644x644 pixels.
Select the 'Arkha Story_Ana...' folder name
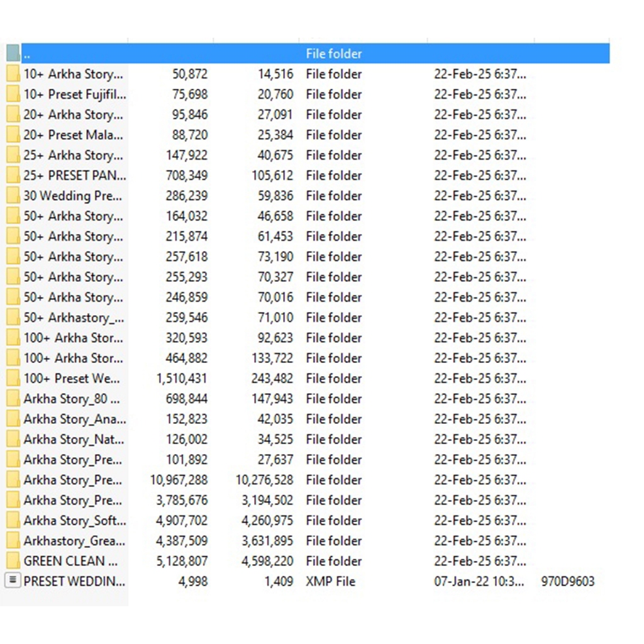pyautogui.click(x=75, y=419)
